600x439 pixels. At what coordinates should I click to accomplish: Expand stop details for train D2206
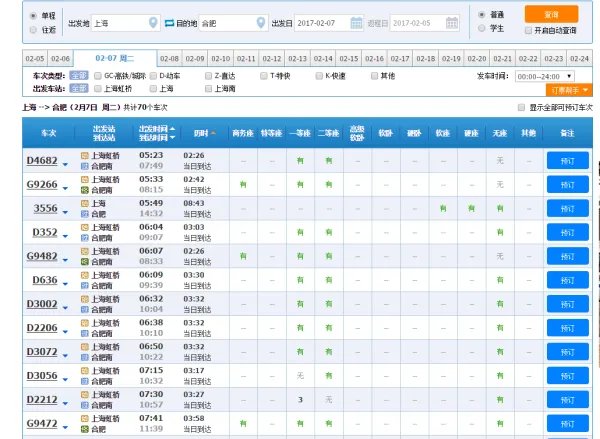[x=65, y=332]
